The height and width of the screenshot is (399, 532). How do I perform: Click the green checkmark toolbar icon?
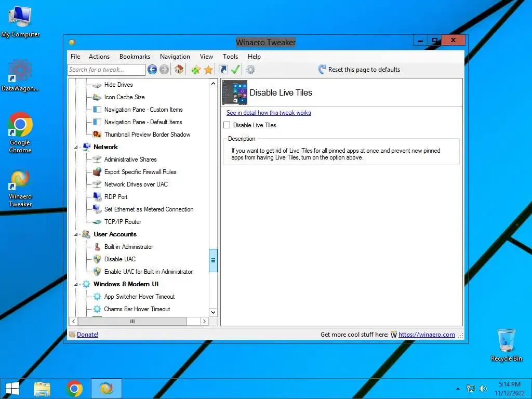point(235,70)
